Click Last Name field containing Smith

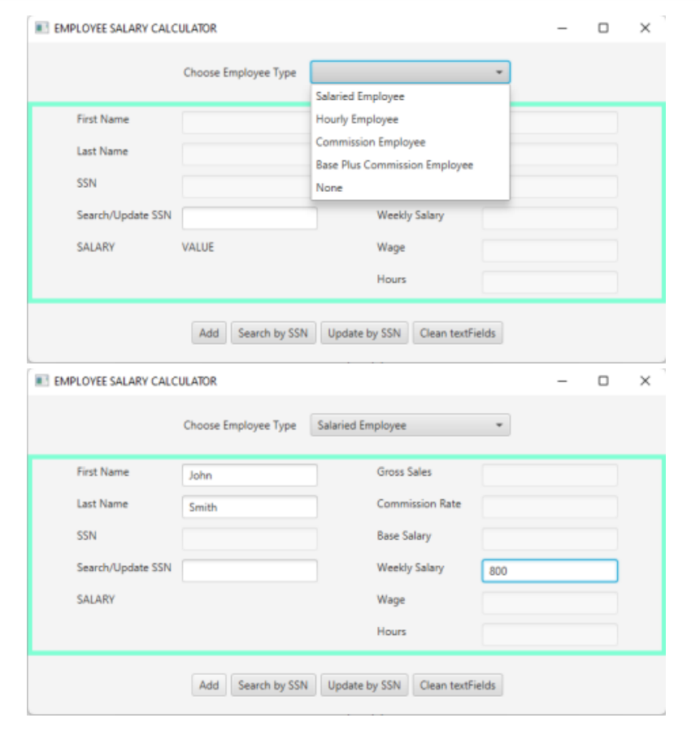coord(250,507)
